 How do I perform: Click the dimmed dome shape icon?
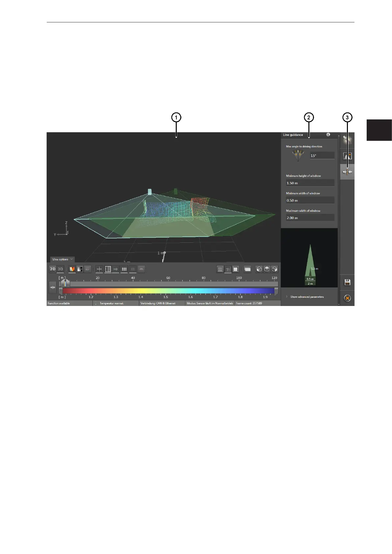click(x=141, y=269)
